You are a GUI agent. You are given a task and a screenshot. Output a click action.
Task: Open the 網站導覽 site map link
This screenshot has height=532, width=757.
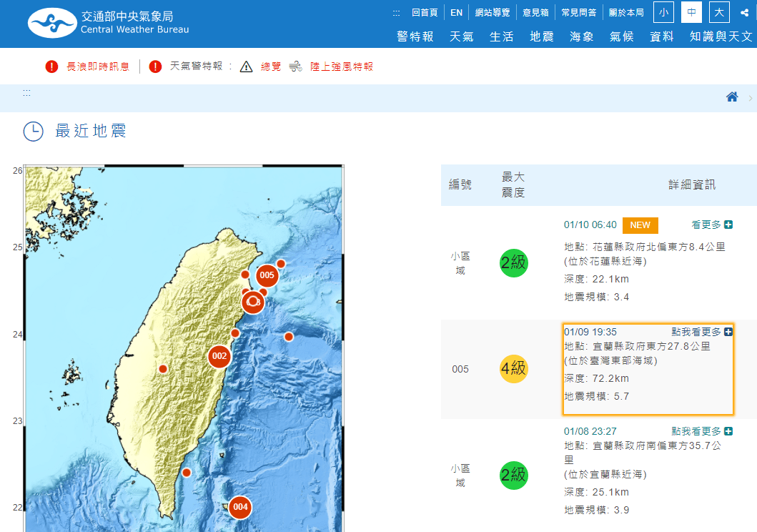click(x=493, y=13)
